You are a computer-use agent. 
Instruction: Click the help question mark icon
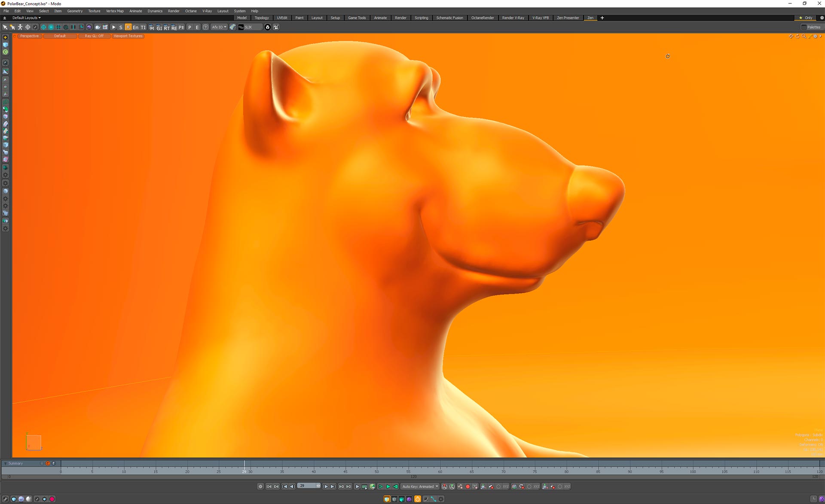[206, 27]
